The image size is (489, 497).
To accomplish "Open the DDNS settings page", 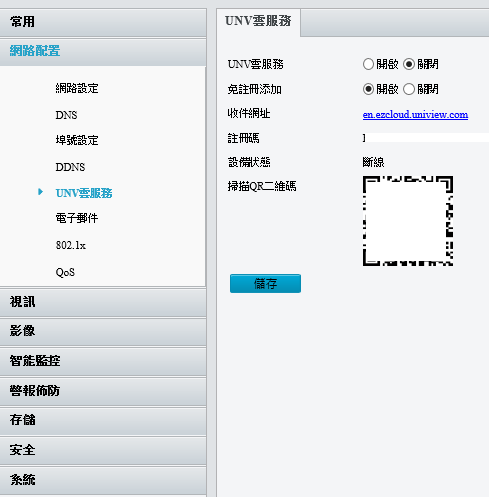I will [70, 167].
